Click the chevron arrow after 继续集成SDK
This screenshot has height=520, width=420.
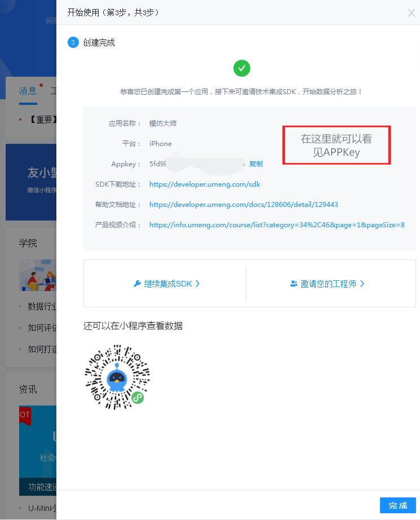[198, 284]
